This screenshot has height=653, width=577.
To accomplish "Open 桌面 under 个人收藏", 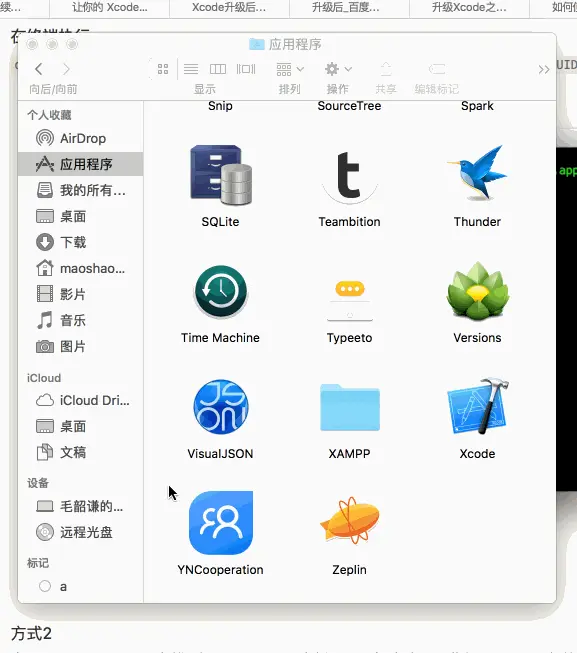I will click(80, 216).
